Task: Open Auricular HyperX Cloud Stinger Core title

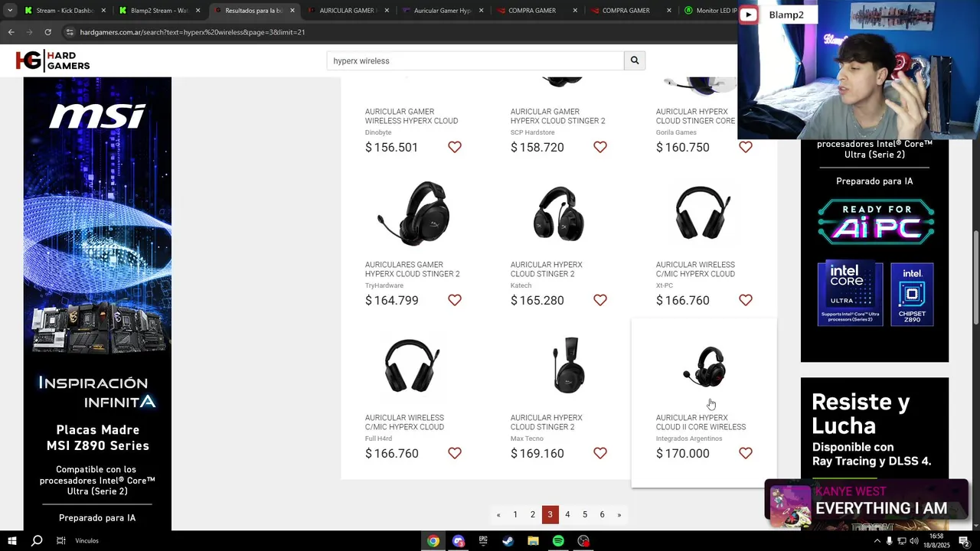Action: (695, 116)
